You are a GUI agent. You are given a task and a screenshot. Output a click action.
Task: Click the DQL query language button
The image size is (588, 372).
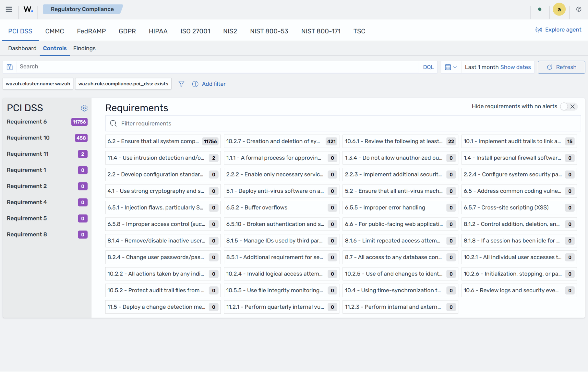[x=428, y=67]
